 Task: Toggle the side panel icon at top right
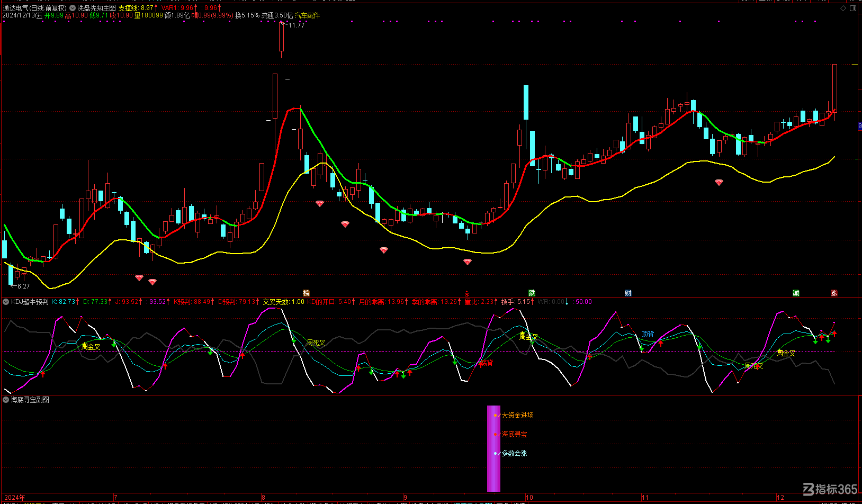853,8
